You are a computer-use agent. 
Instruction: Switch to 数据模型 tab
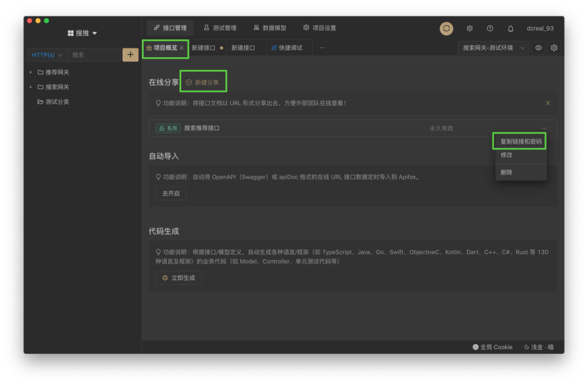pos(269,28)
